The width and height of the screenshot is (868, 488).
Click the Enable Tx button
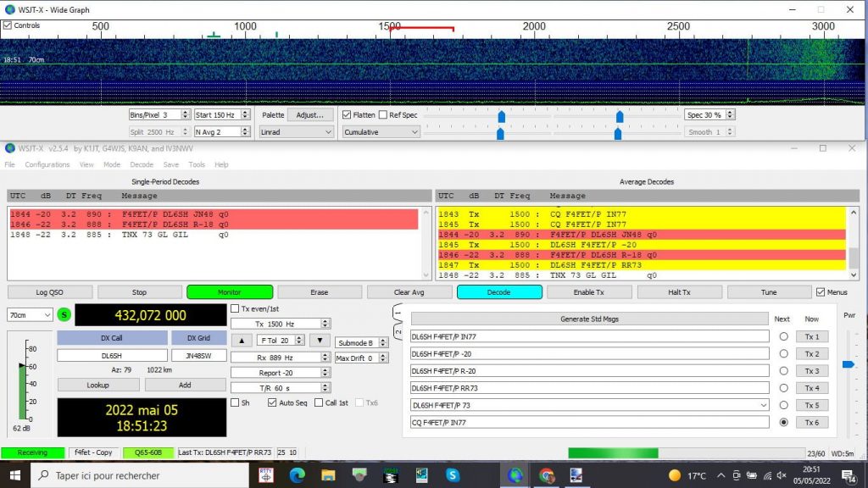[589, 292]
